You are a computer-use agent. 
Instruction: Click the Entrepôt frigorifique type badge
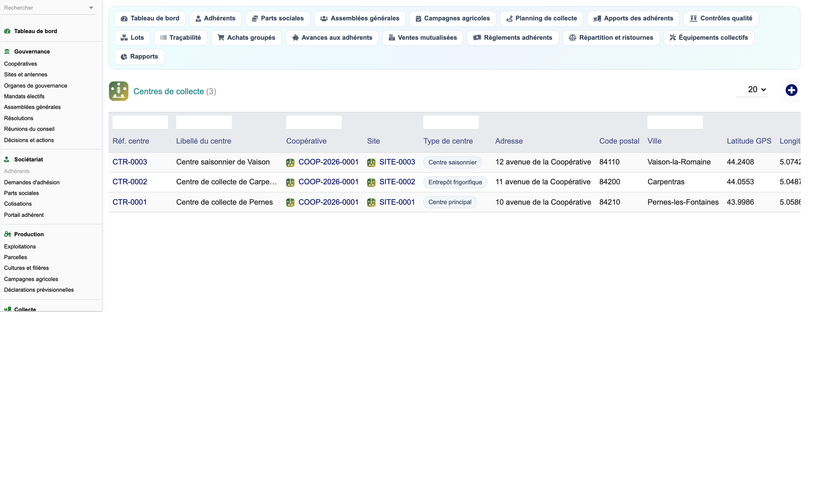(455, 182)
